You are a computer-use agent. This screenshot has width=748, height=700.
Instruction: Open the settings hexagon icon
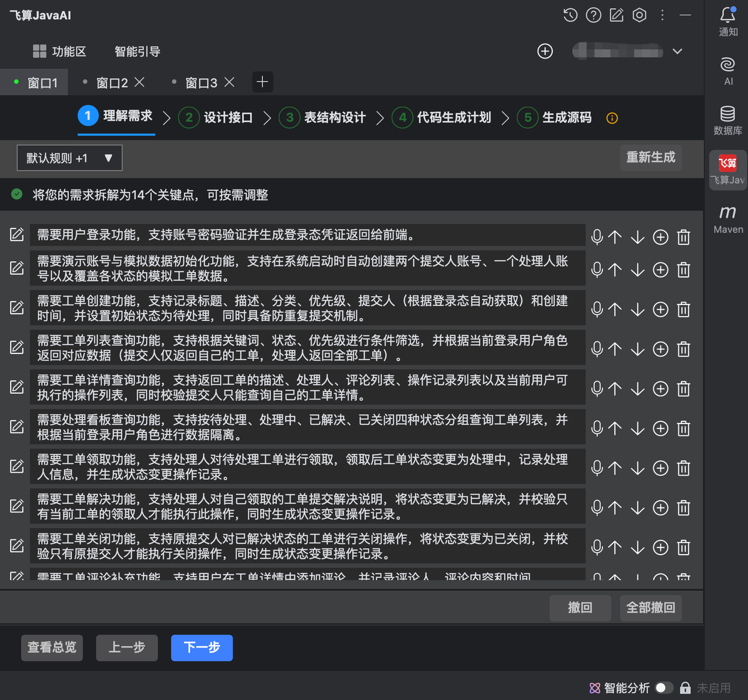point(639,15)
